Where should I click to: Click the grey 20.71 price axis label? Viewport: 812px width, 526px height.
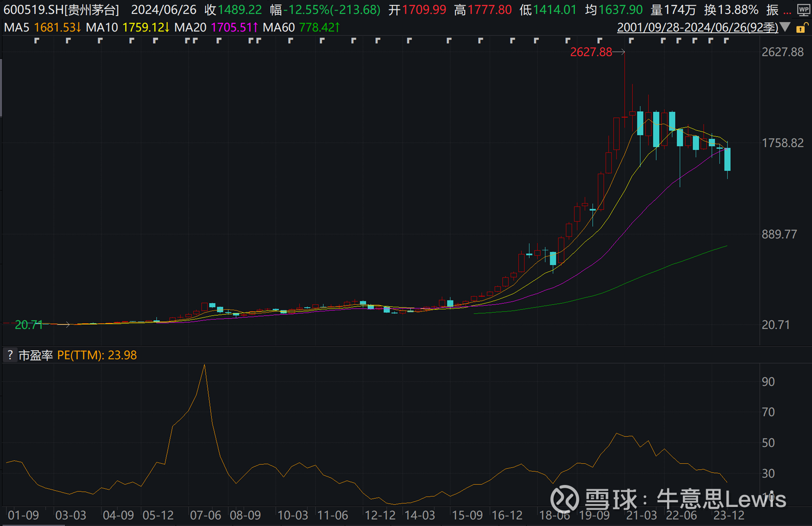pos(775,325)
